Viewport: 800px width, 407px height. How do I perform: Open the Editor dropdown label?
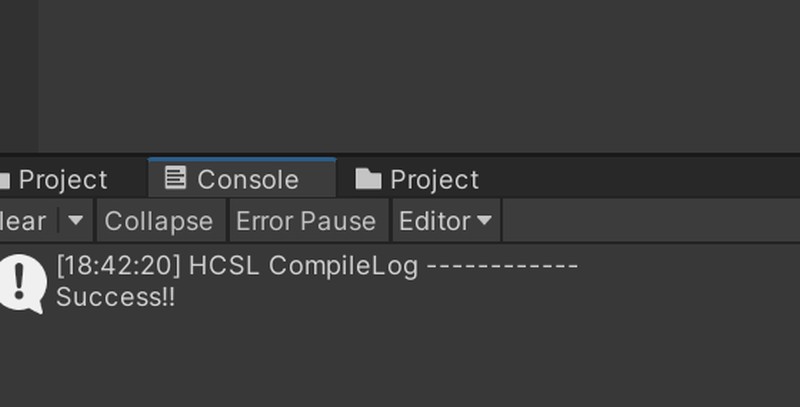click(434, 221)
